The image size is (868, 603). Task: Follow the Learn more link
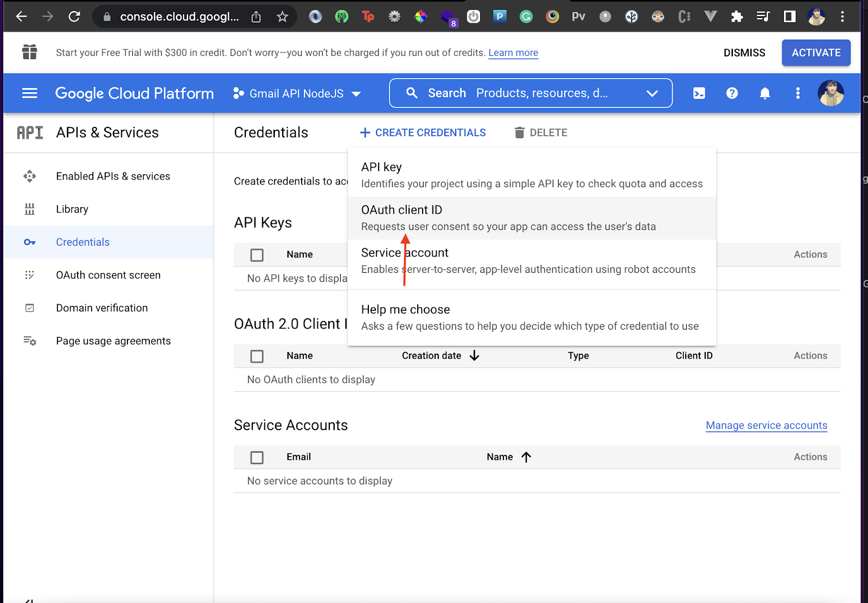513,53
